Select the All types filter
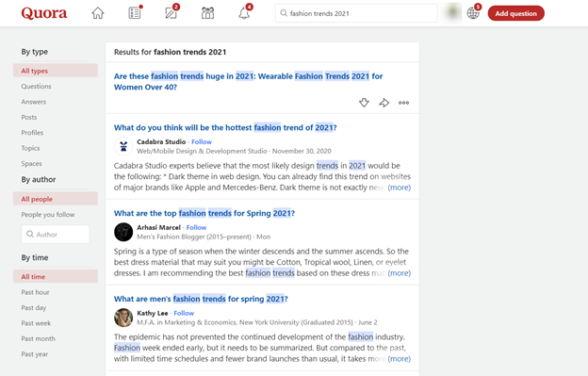This screenshot has width=588, height=376. tap(56, 71)
